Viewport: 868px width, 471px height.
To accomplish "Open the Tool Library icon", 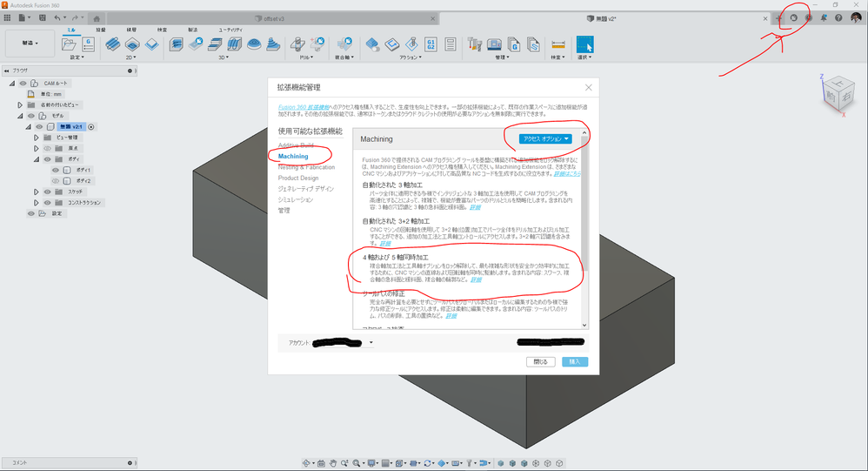I will point(474,44).
